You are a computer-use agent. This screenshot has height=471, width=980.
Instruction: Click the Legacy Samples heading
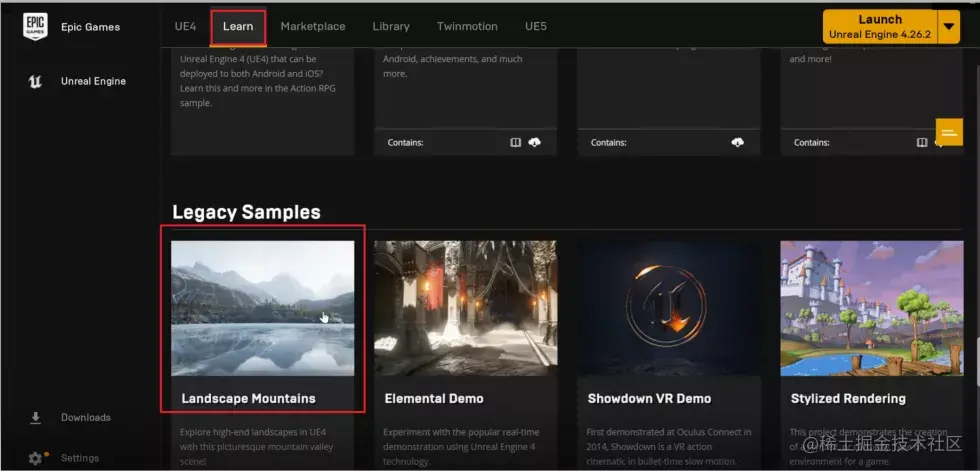click(246, 212)
